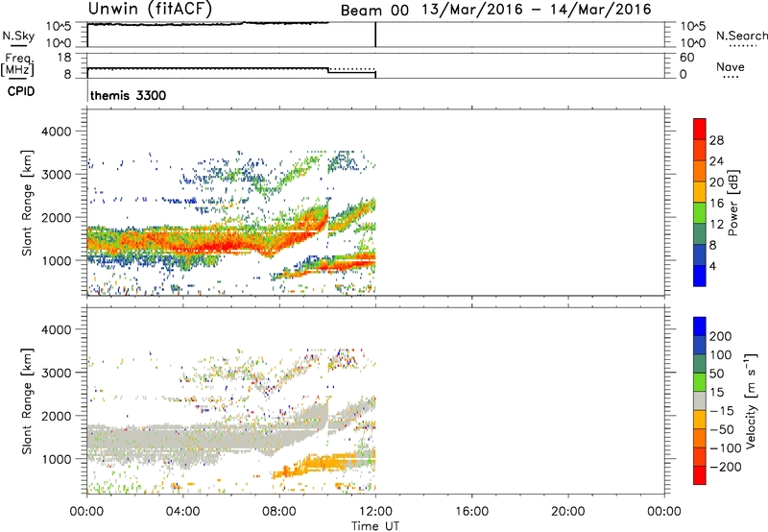Click the '28' value on Power color bar
768x532 pixels.
click(x=716, y=140)
